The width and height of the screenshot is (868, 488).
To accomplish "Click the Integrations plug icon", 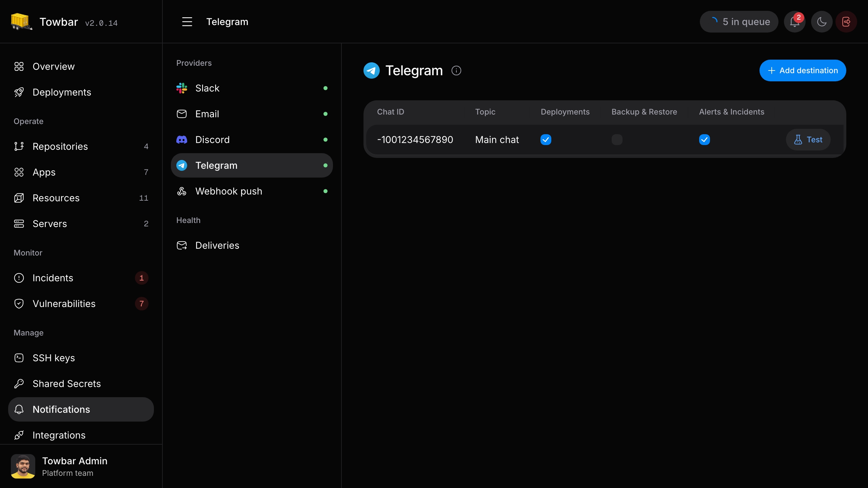I will [19, 435].
